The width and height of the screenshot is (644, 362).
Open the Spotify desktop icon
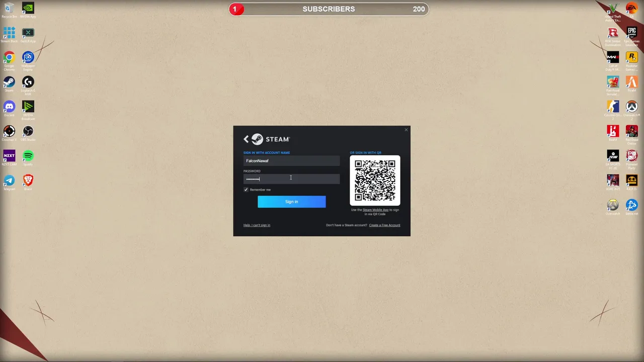click(28, 158)
